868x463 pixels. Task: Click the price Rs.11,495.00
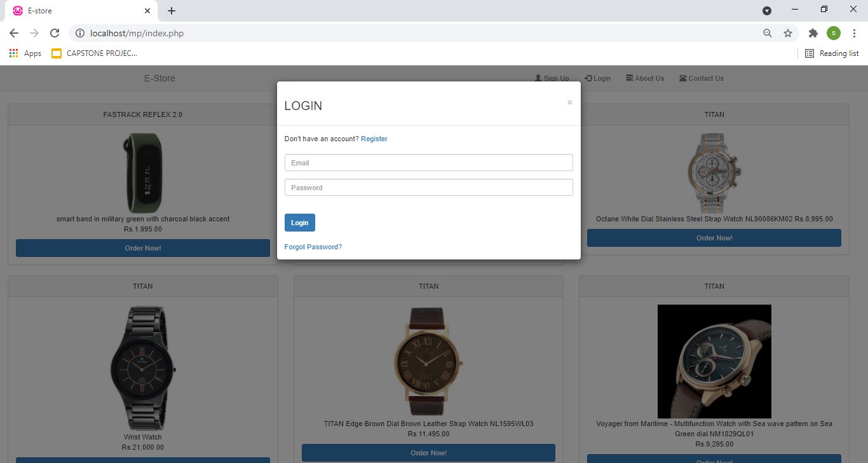point(428,434)
